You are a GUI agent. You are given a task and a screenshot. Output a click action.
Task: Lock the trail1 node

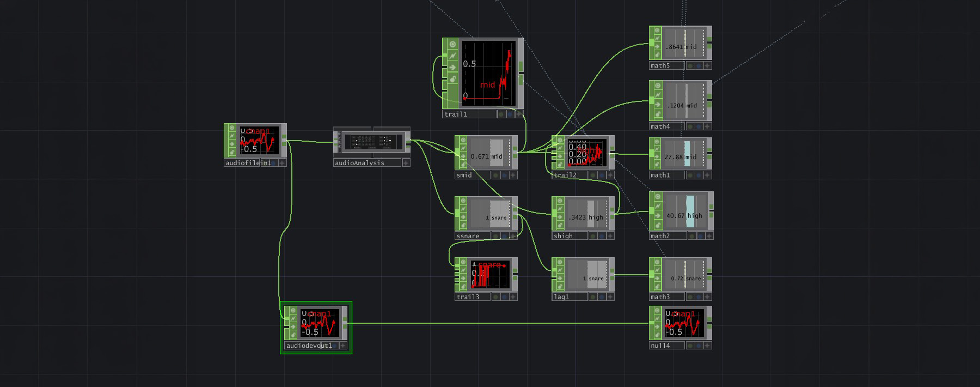tap(452, 80)
